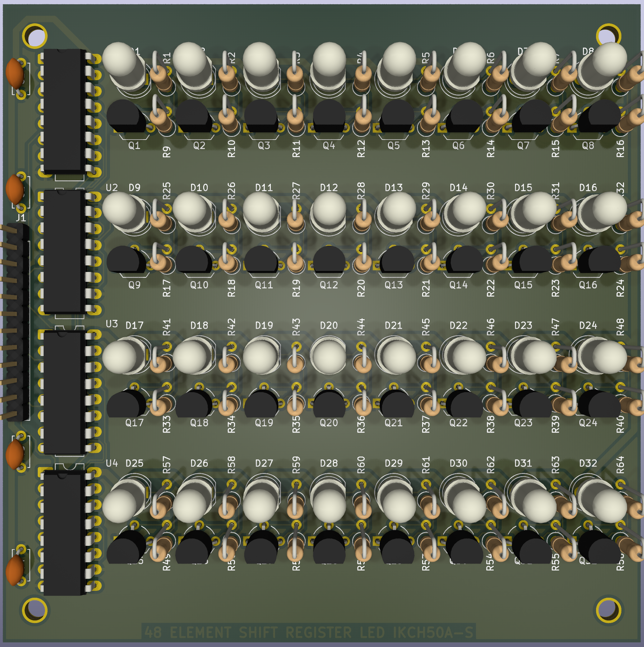Click the top-left mounting hole
This screenshot has height=647, width=644.
pyautogui.click(x=34, y=36)
